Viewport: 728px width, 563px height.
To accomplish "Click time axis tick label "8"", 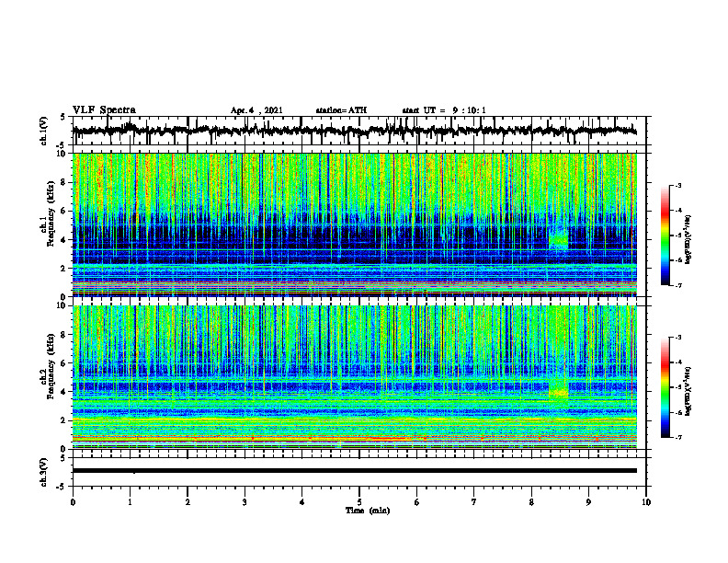I will coord(531,502).
